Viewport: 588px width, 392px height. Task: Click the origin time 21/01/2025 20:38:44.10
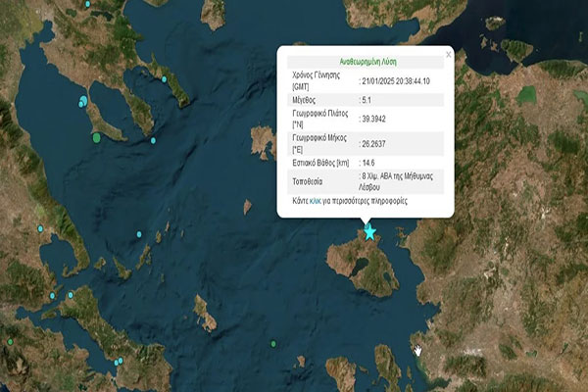402,80
